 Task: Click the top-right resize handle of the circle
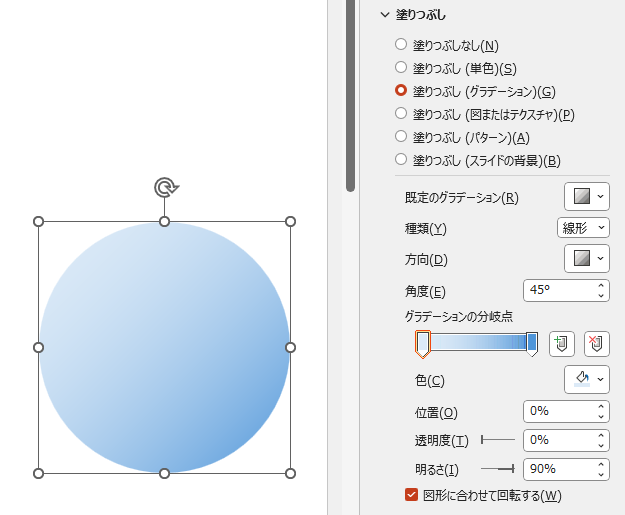click(291, 221)
